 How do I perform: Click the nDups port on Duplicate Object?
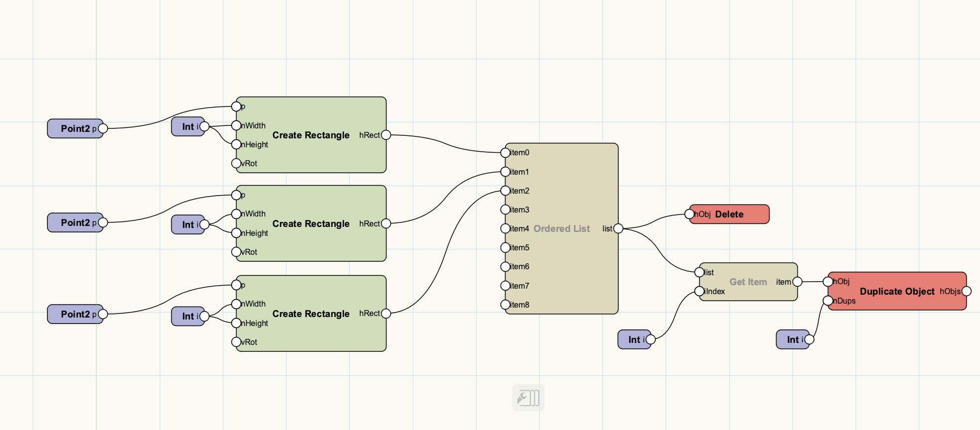click(x=828, y=301)
